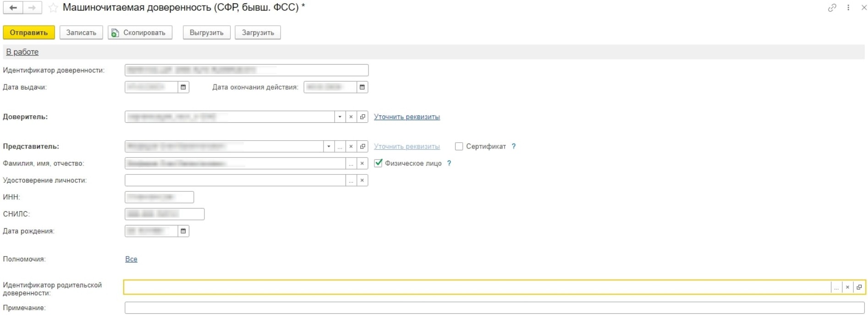The width and height of the screenshot is (868, 334).
Task: Click the back navigation arrow
Action: 13,8
